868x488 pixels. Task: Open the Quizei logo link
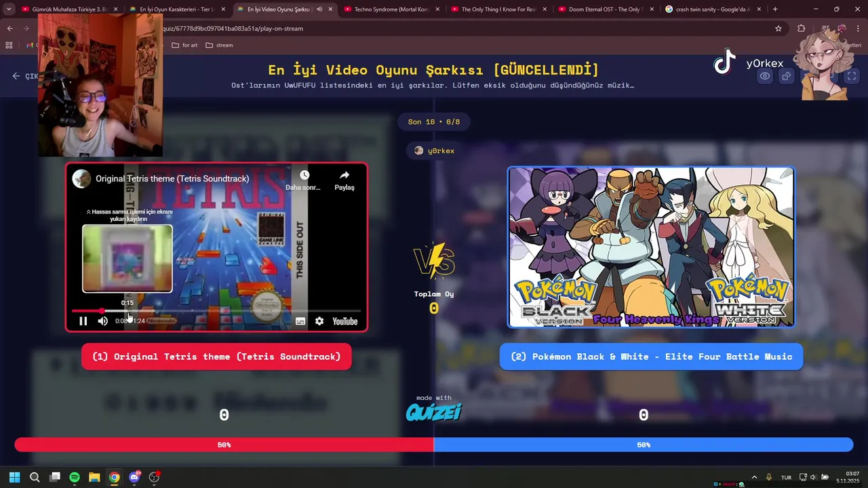point(434,411)
